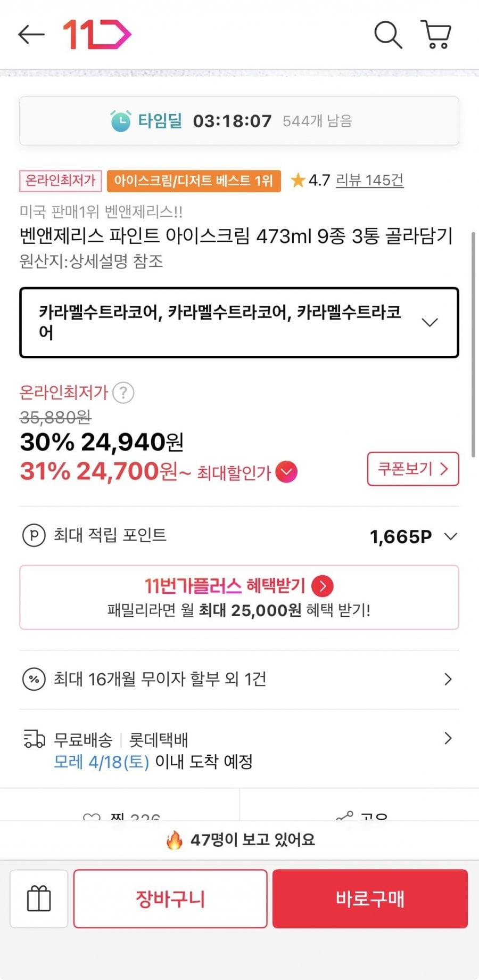Open search with magnifier icon
The height and width of the screenshot is (980, 479).
click(387, 35)
